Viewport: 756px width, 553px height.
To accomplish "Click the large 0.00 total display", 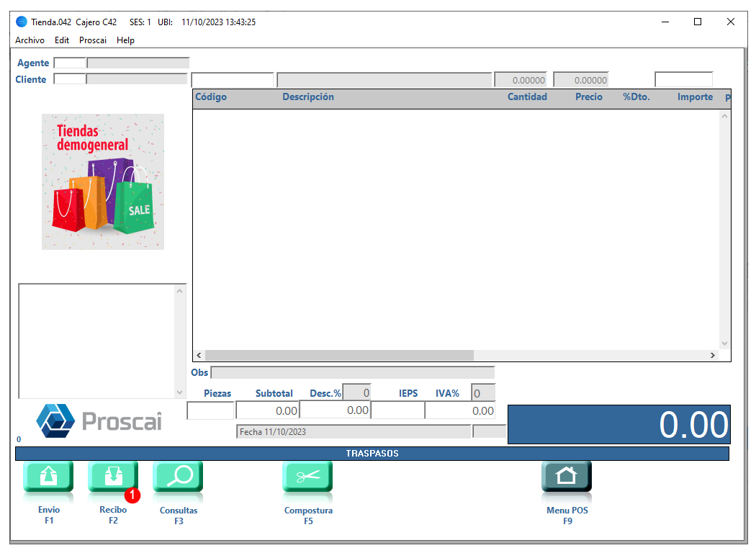I will [619, 424].
